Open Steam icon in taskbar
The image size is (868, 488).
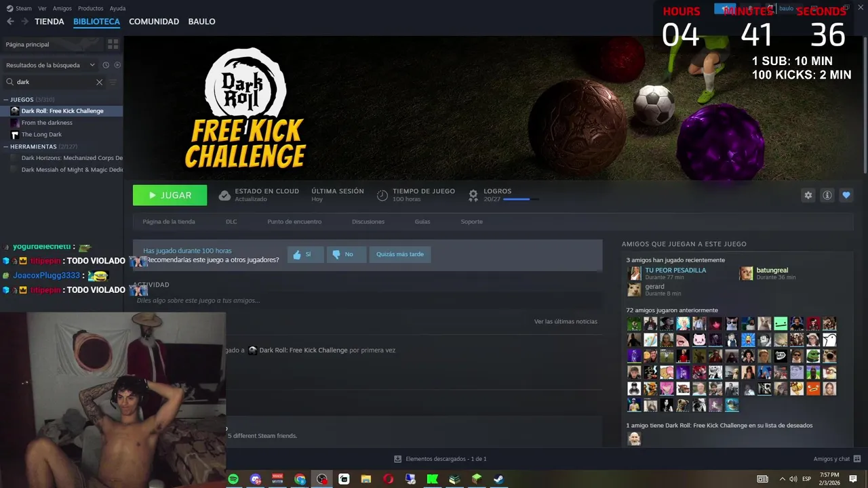pos(498,479)
